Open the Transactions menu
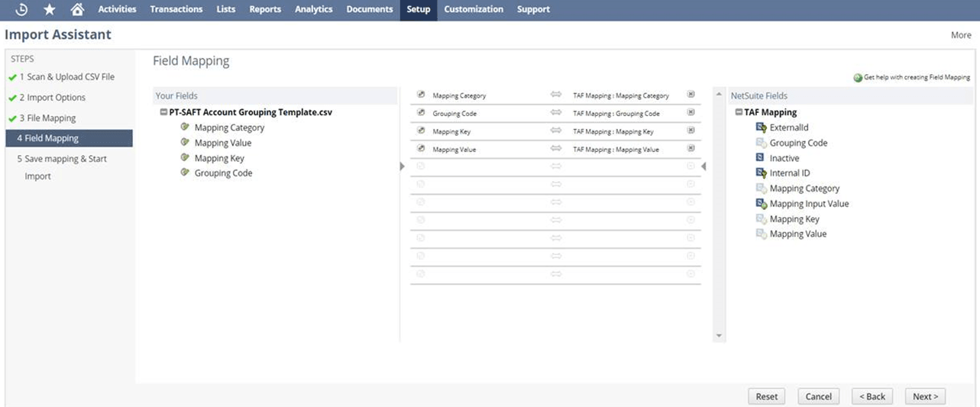 click(176, 9)
